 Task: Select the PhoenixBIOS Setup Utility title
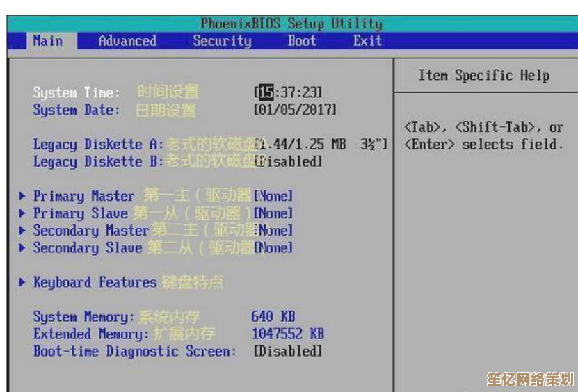coord(291,24)
